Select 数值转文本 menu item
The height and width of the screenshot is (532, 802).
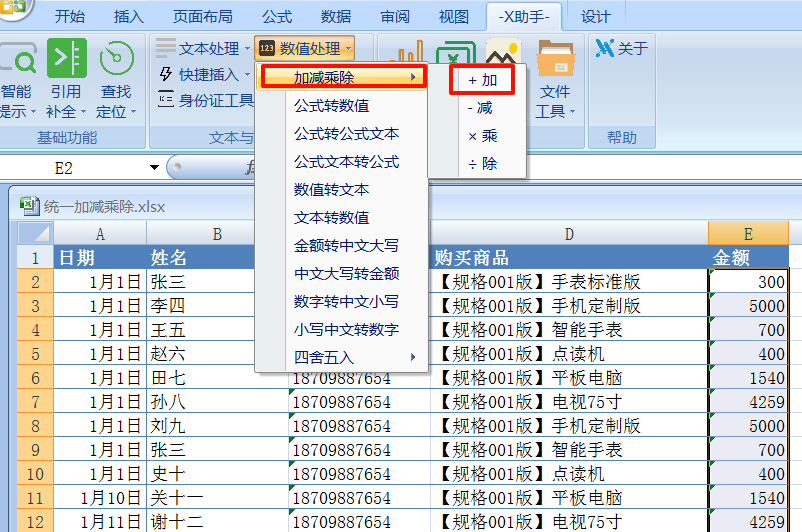(331, 190)
